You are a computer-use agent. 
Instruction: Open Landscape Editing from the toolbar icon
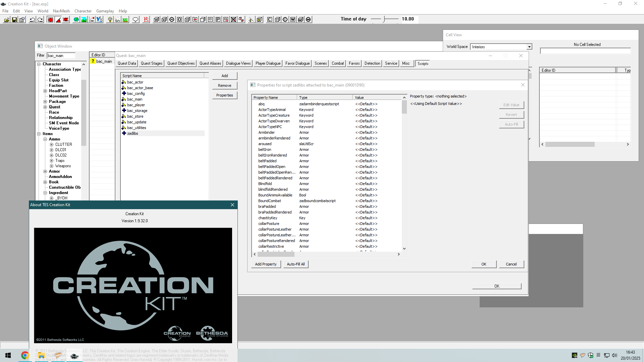point(84,20)
